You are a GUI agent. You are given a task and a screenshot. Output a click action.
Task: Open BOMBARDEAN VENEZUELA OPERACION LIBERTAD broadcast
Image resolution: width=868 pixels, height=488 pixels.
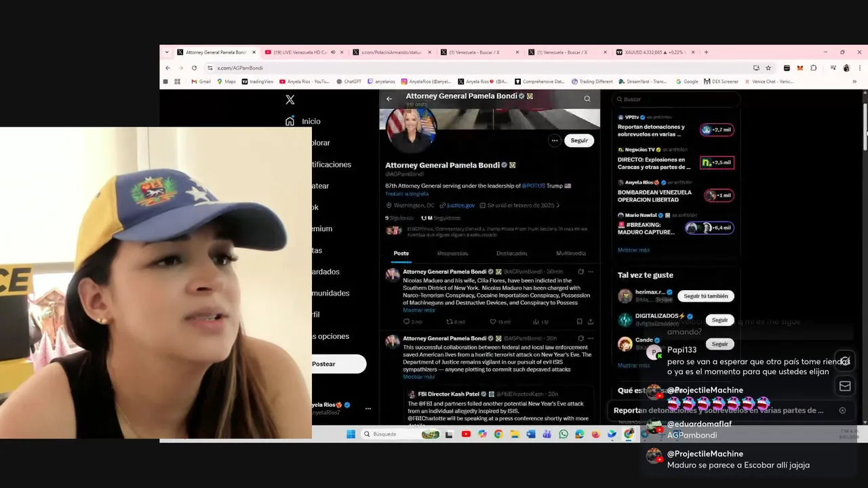coord(654,196)
